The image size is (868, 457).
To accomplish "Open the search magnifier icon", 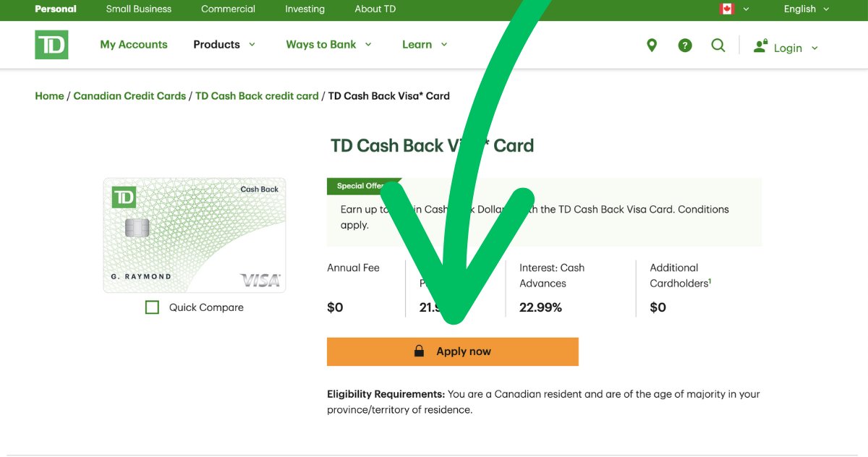I will coord(718,46).
